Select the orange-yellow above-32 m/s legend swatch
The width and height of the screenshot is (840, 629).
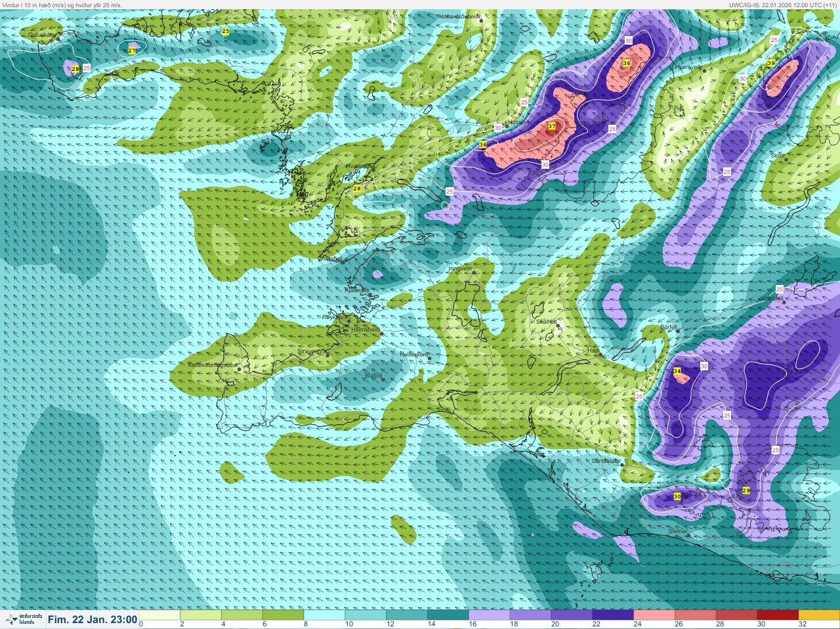tap(818, 615)
